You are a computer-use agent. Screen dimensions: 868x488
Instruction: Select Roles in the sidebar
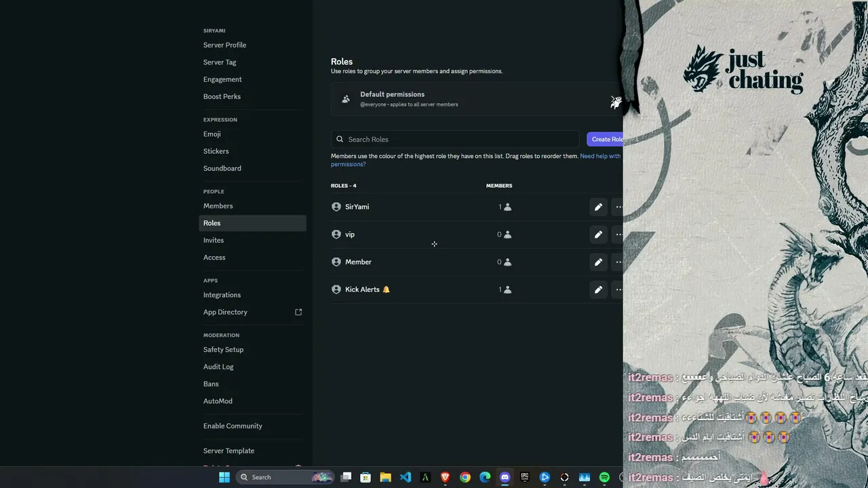click(252, 223)
